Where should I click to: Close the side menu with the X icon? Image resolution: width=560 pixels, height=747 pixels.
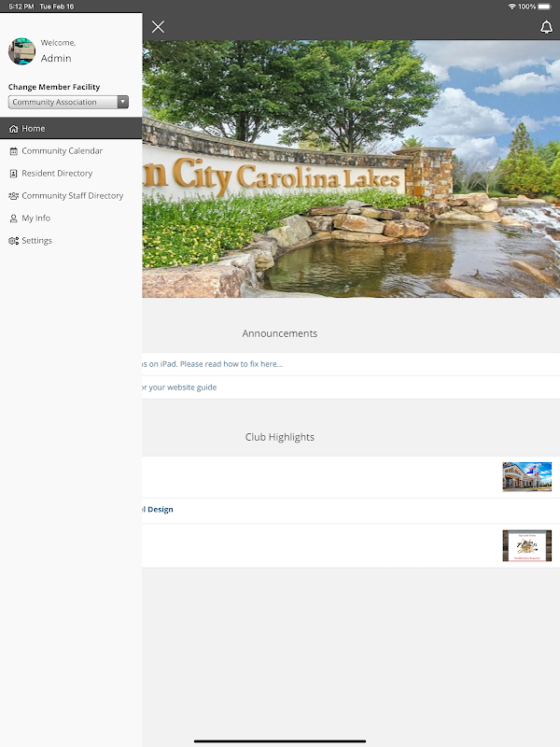(x=158, y=27)
